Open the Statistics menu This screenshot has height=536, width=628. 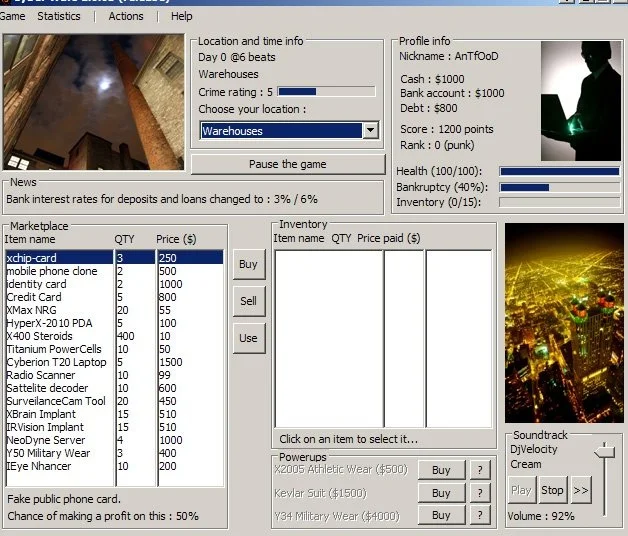[x=59, y=16]
